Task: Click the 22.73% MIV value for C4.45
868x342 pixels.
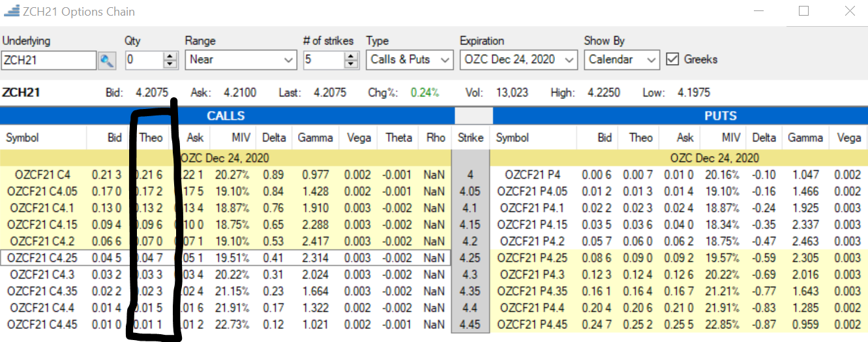Action: (x=233, y=324)
